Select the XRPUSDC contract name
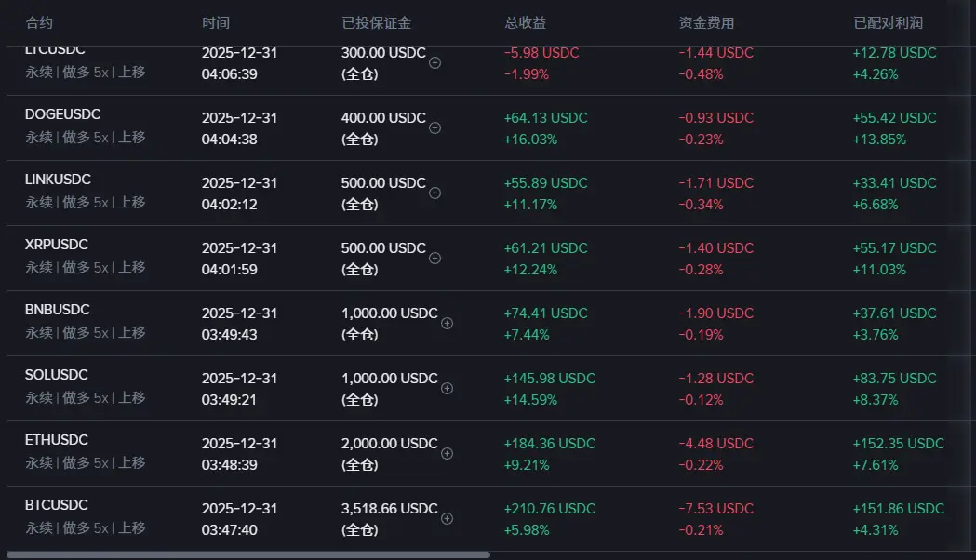The height and width of the screenshot is (560, 976). (57, 245)
